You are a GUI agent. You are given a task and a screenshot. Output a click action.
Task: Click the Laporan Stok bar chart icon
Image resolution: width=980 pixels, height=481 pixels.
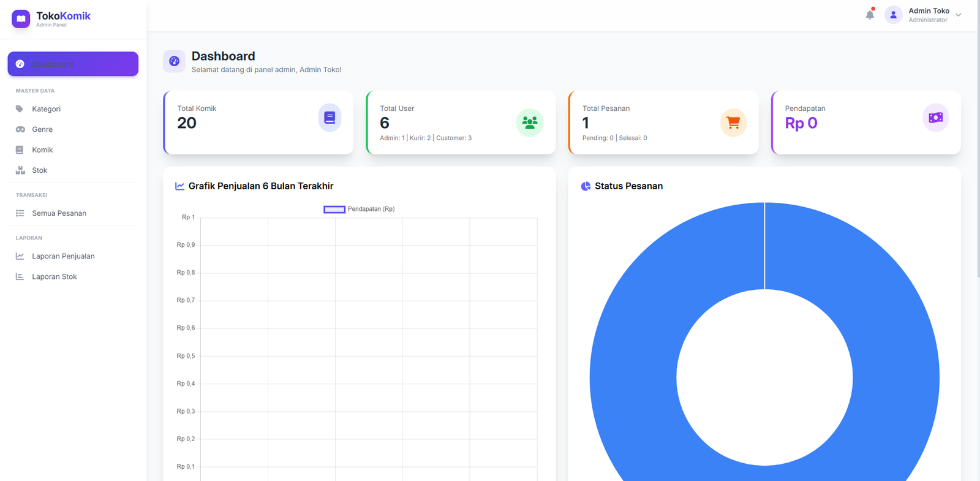pyautogui.click(x=20, y=276)
